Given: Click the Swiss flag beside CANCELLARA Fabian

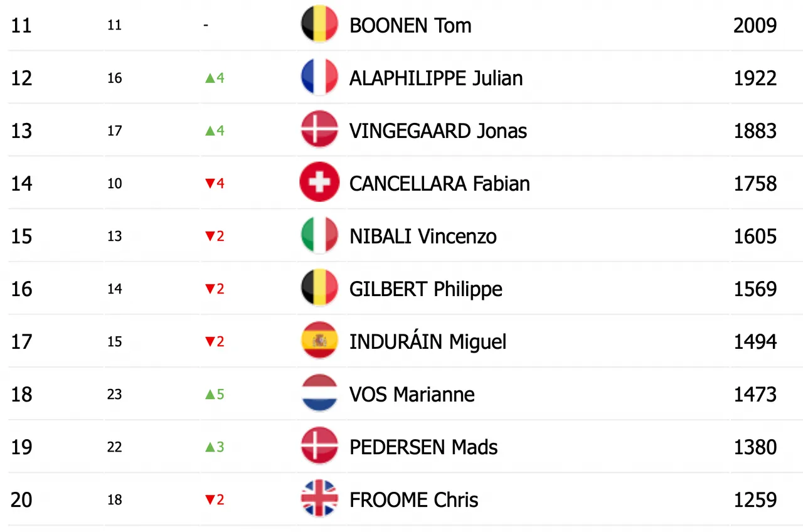Looking at the screenshot, I should [x=320, y=183].
